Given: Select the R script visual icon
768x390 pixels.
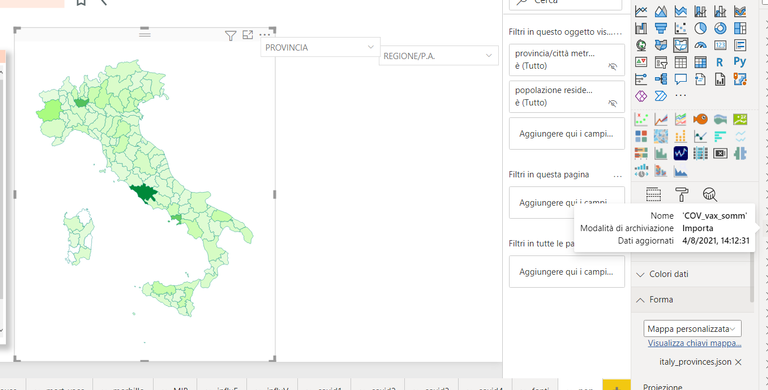Looking at the screenshot, I should 720,62.
